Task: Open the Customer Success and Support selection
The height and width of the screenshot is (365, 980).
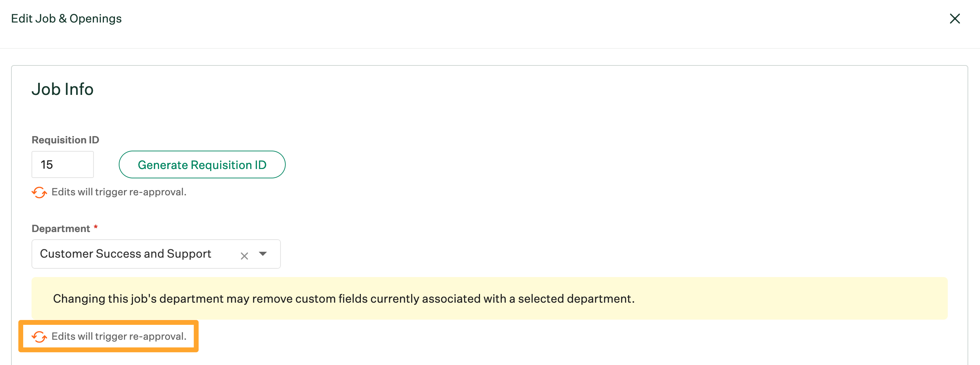Action: (126, 254)
